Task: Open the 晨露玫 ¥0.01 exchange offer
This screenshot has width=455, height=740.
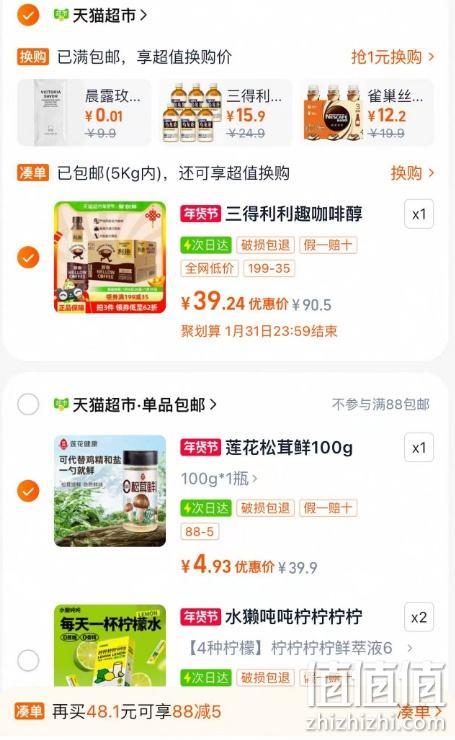Action: (x=84, y=112)
